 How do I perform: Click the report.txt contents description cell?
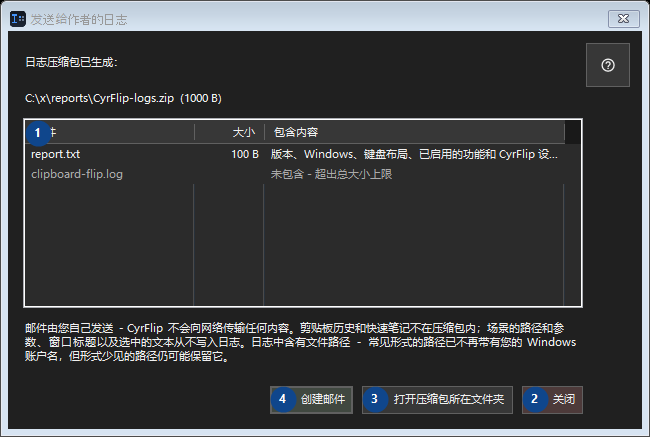tap(414, 154)
